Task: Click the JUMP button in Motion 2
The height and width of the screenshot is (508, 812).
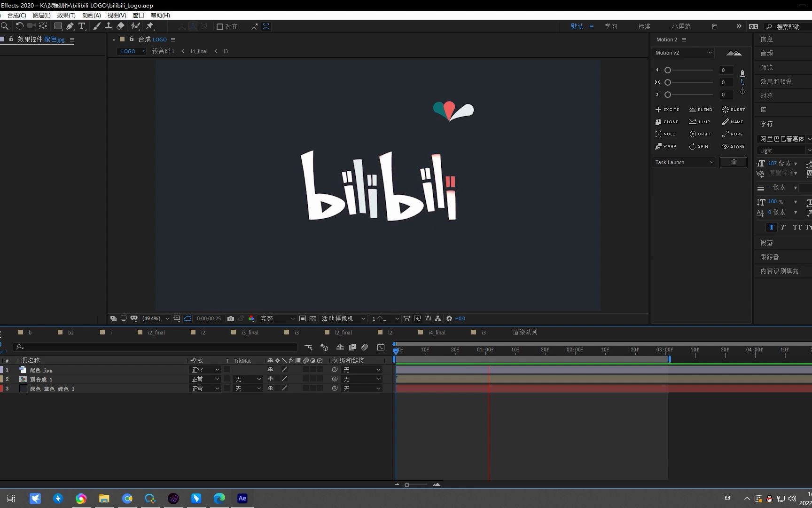Action: pyautogui.click(x=699, y=122)
